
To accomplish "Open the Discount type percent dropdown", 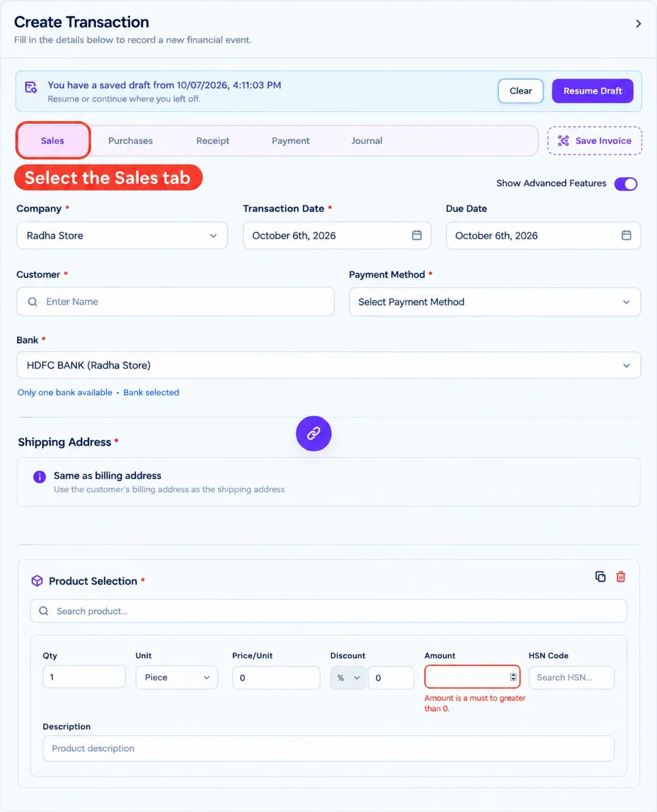I will pyautogui.click(x=348, y=678).
